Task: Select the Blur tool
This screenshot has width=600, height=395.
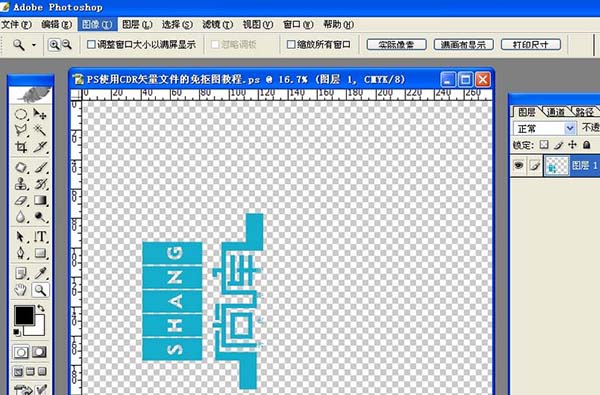Action: coord(21,217)
